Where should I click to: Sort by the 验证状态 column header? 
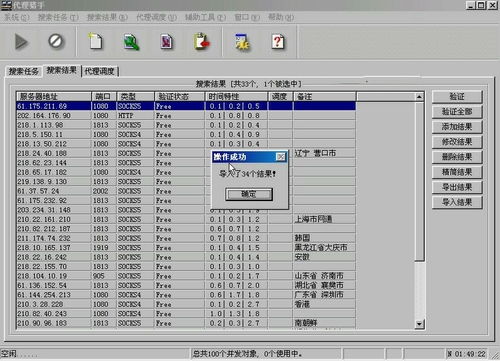click(x=180, y=97)
